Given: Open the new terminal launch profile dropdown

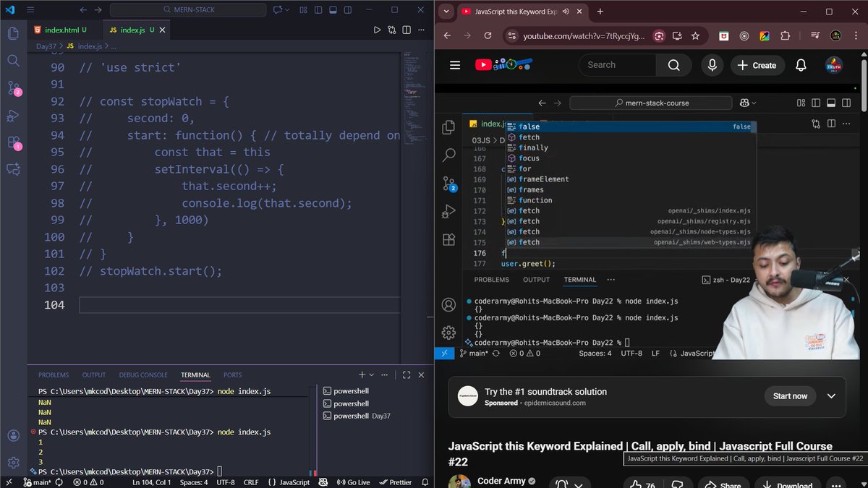Looking at the screenshot, I should point(372,375).
